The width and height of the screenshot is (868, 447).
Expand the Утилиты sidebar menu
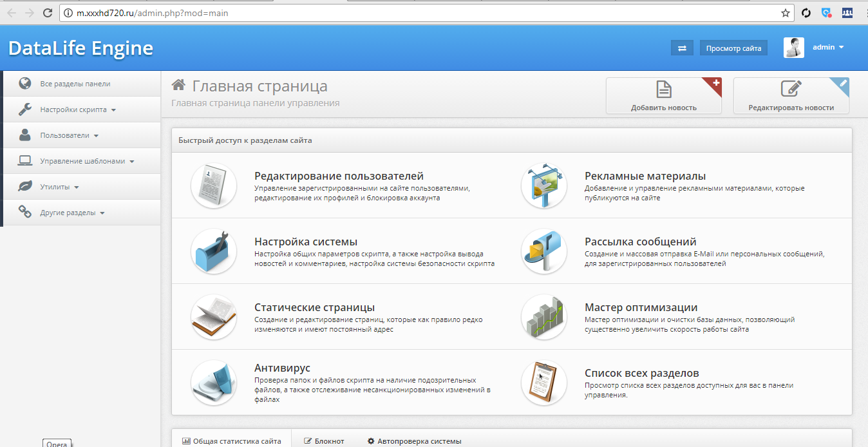tap(59, 187)
